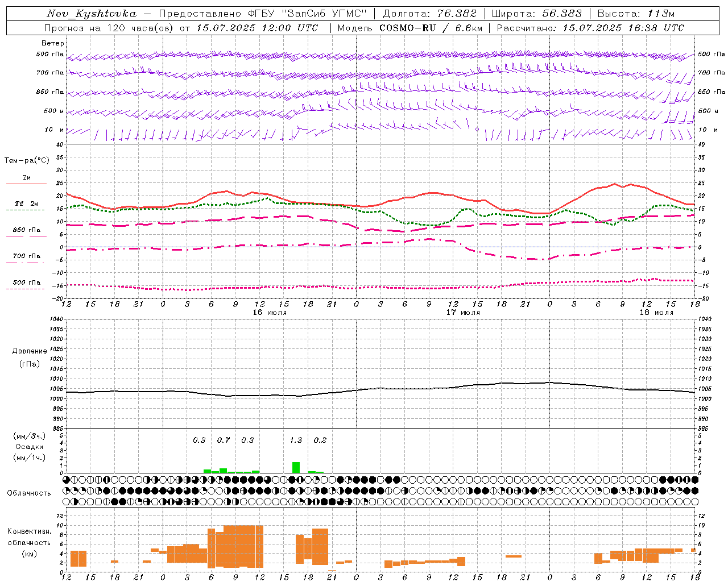Click the Облачность row label
728x582 pixels.
pos(29,493)
